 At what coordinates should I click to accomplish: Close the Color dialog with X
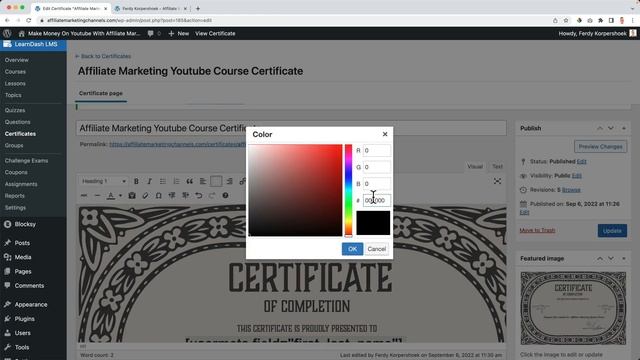[385, 134]
